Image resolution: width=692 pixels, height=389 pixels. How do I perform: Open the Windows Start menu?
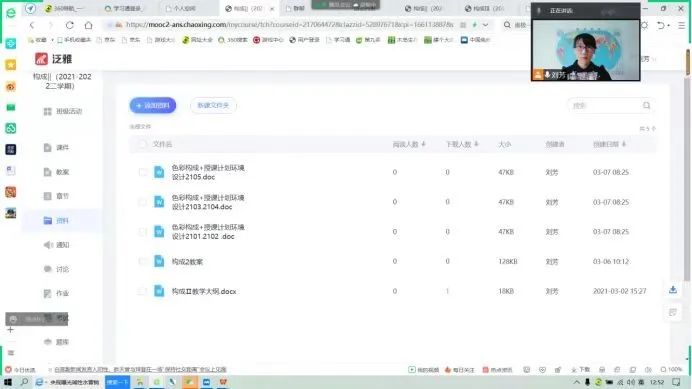click(8, 382)
